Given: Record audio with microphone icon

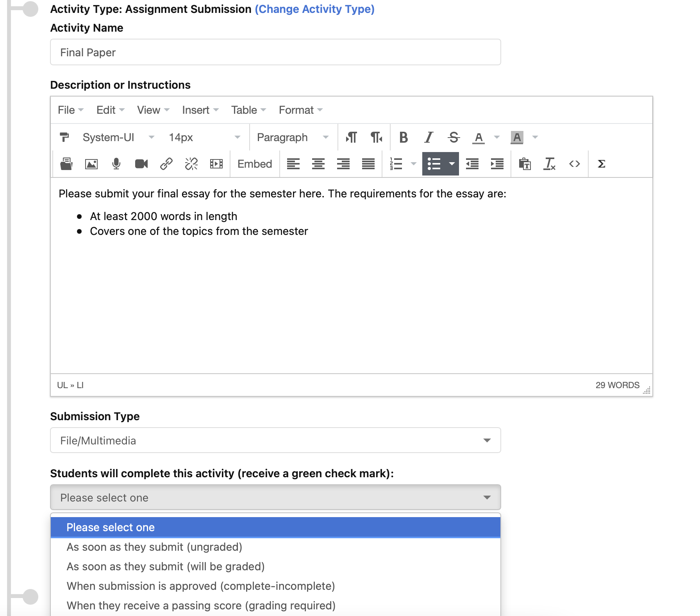Looking at the screenshot, I should pyautogui.click(x=116, y=164).
